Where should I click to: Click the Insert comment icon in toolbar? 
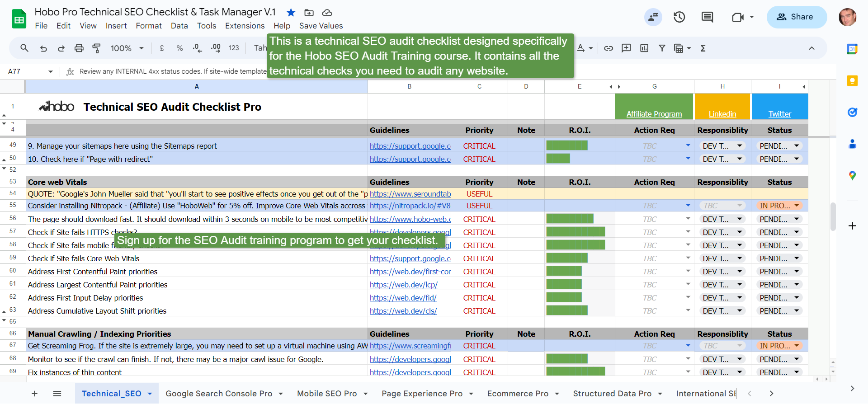[x=626, y=48]
